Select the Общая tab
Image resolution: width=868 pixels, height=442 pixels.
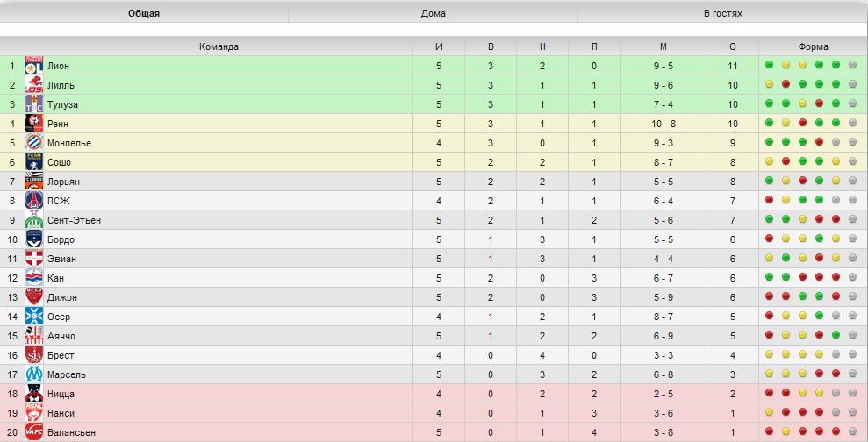144,13
